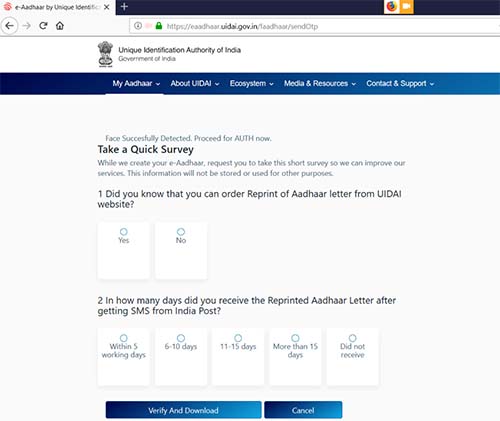Screen dimensions: 500x421
Task: Choose the 6-10 days option
Action: [x=181, y=338]
